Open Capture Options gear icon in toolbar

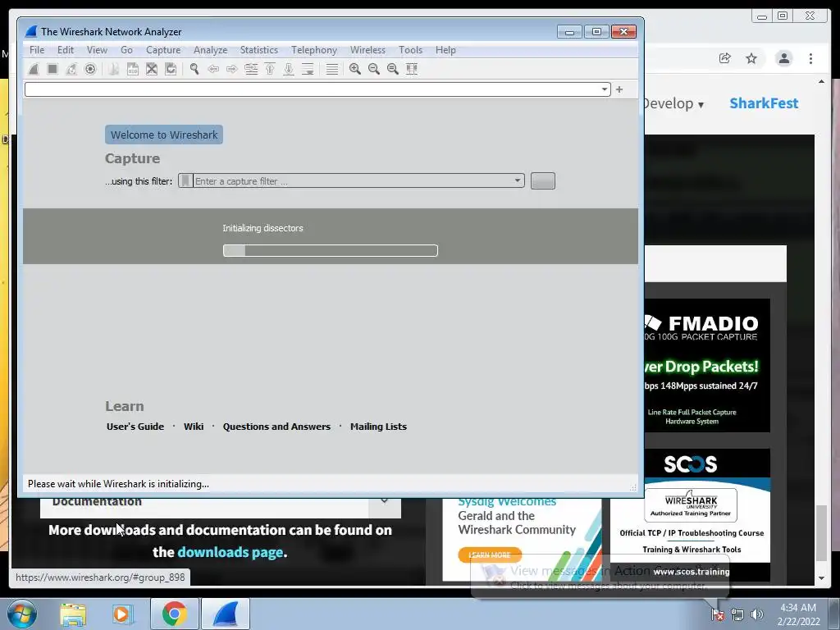click(x=90, y=69)
